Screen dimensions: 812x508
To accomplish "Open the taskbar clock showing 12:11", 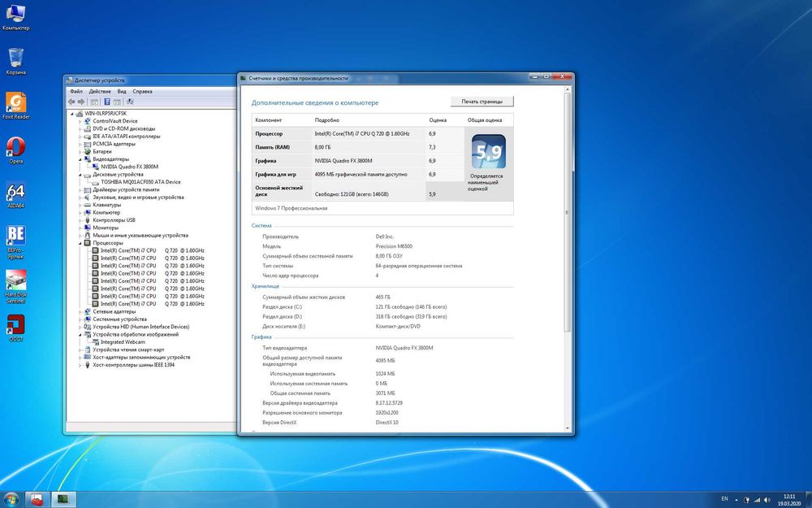I will point(788,500).
